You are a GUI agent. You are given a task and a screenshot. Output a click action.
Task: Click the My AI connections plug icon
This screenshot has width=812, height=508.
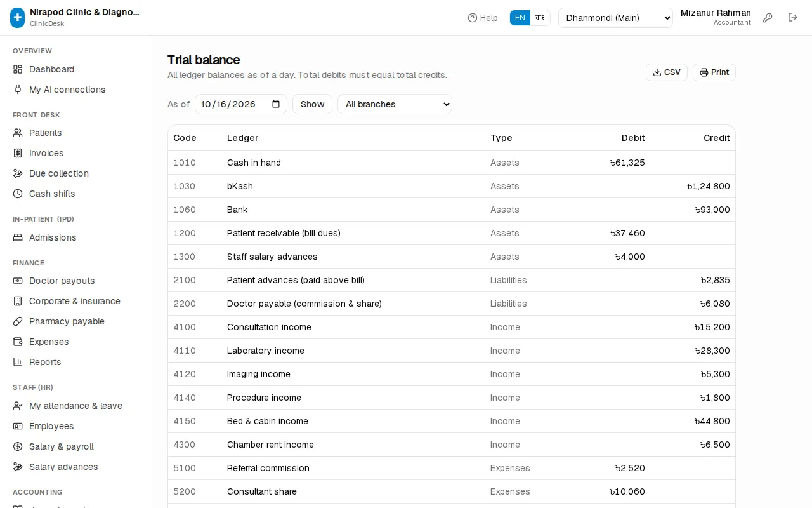pos(18,90)
